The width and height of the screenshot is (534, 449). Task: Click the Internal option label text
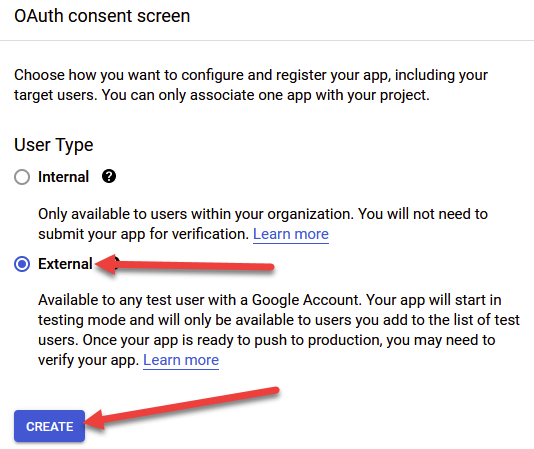[63, 177]
